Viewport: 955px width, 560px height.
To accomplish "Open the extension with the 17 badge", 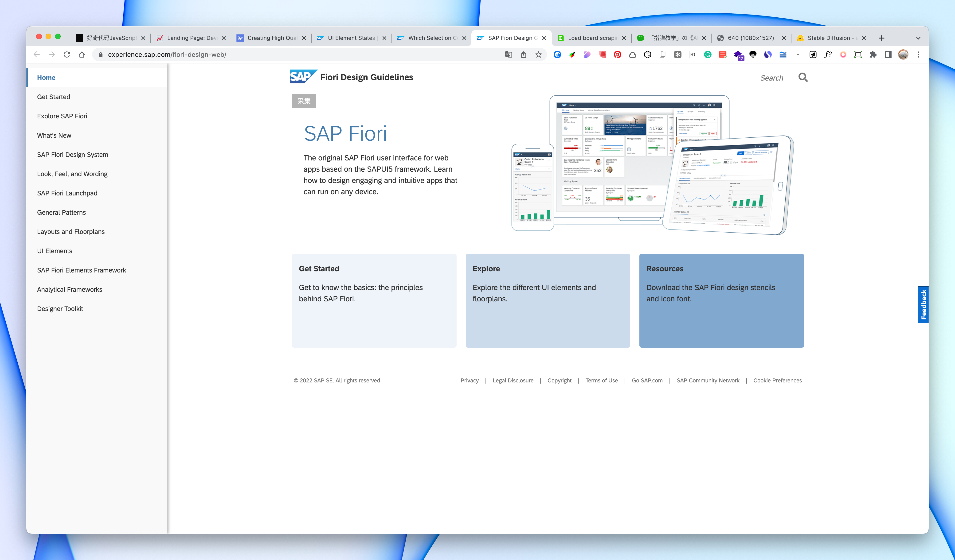I will coord(738,55).
